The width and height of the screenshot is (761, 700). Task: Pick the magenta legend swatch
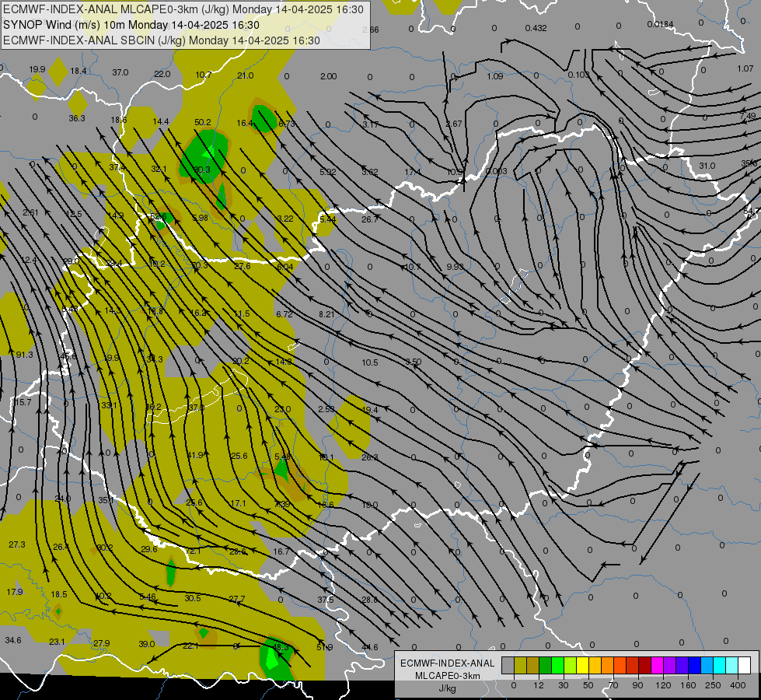[x=657, y=666]
